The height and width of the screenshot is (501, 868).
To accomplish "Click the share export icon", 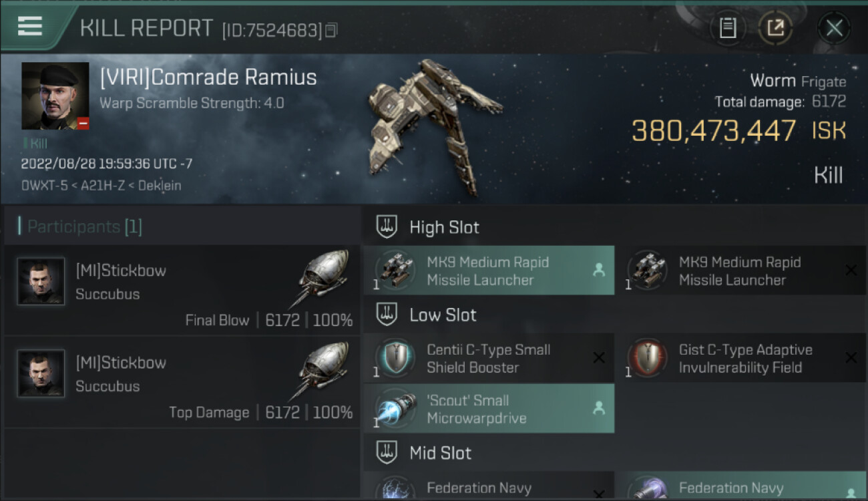I will [775, 28].
